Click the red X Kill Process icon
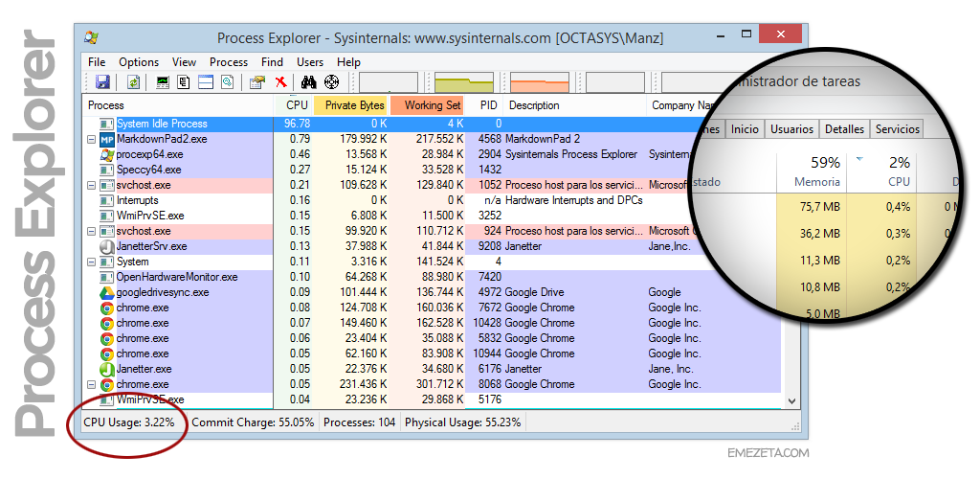980x479 pixels. click(x=280, y=82)
